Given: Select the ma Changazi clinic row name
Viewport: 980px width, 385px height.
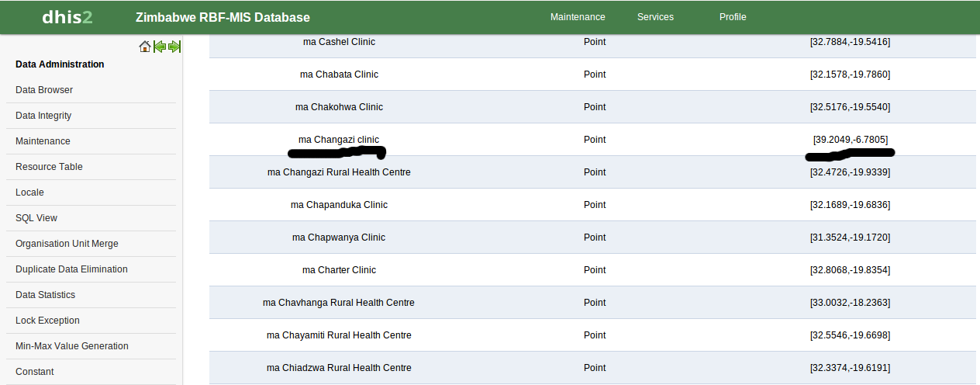Looking at the screenshot, I should pyautogui.click(x=339, y=140).
